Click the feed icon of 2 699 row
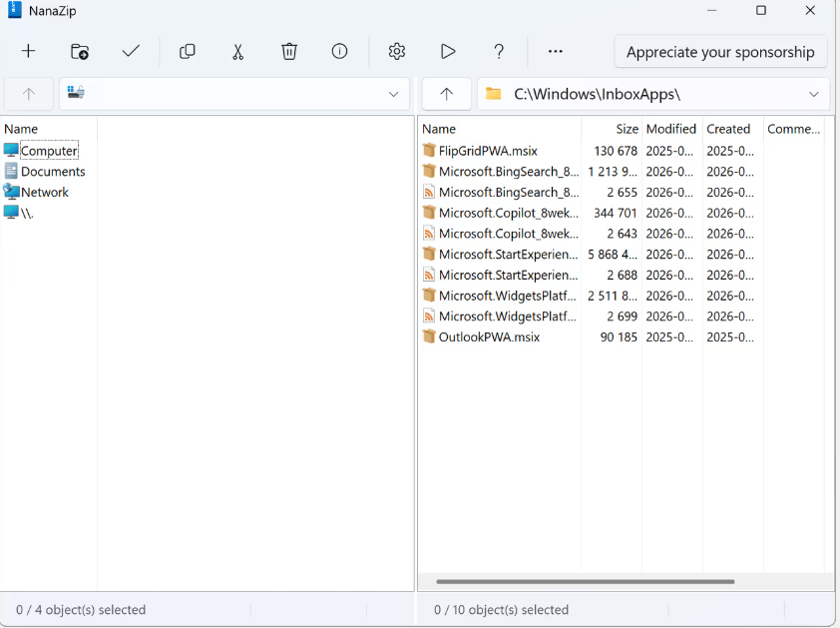 click(429, 315)
